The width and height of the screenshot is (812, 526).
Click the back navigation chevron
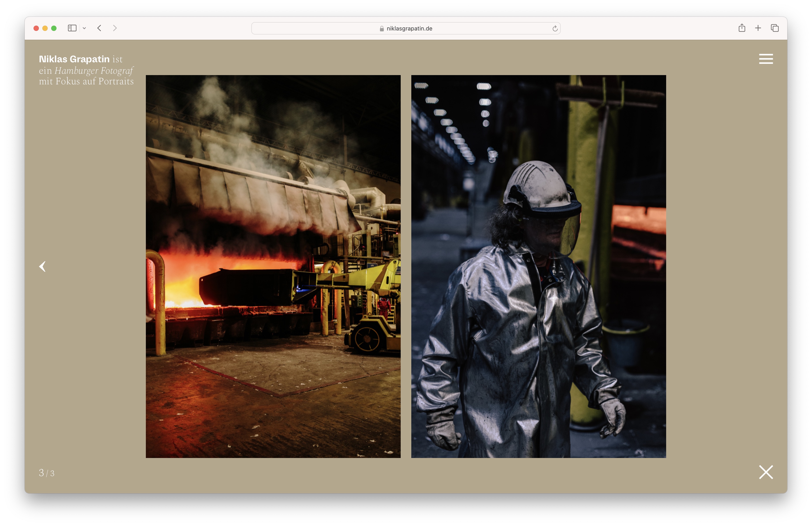(x=99, y=28)
